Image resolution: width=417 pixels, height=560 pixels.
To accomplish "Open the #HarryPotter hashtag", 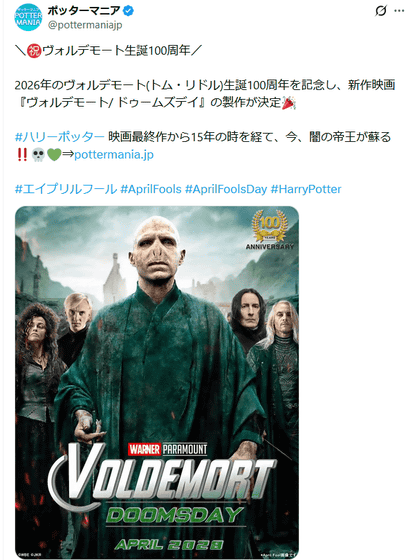I will 306,189.
